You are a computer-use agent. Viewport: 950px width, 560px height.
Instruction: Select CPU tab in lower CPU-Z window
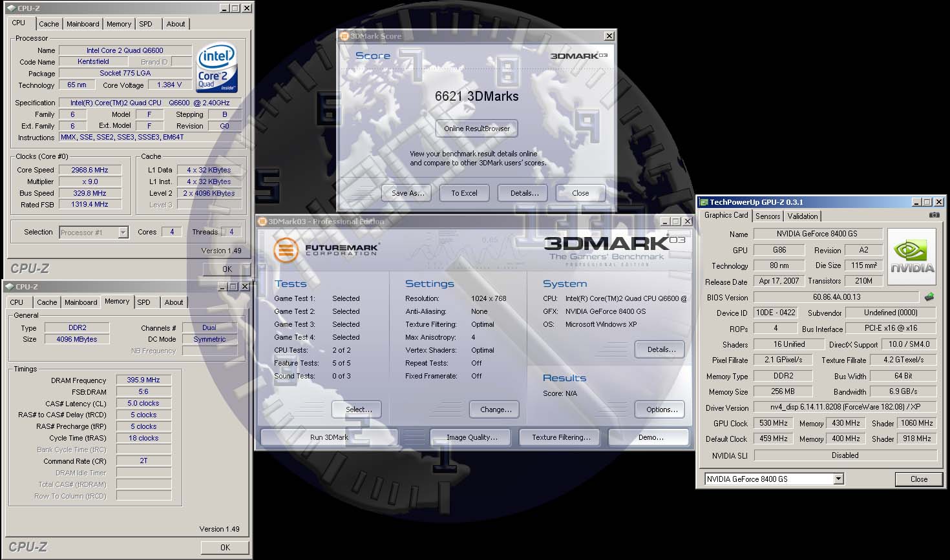[17, 302]
